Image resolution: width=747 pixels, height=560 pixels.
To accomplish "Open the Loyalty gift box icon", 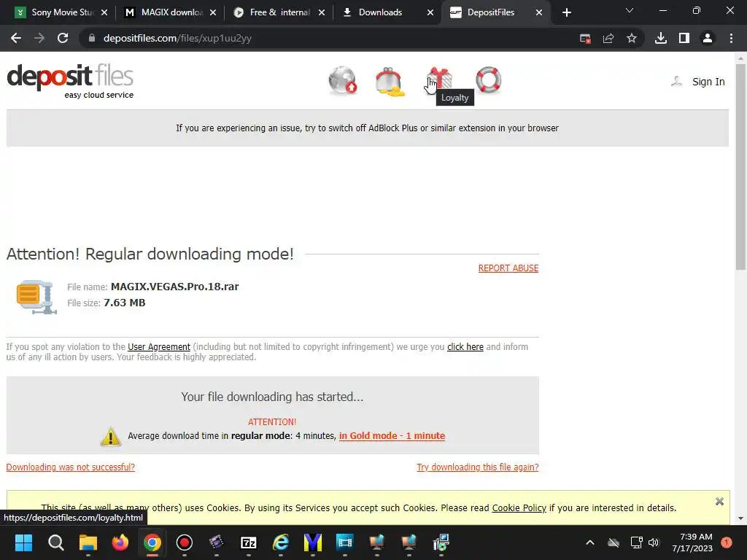I will pos(439,79).
